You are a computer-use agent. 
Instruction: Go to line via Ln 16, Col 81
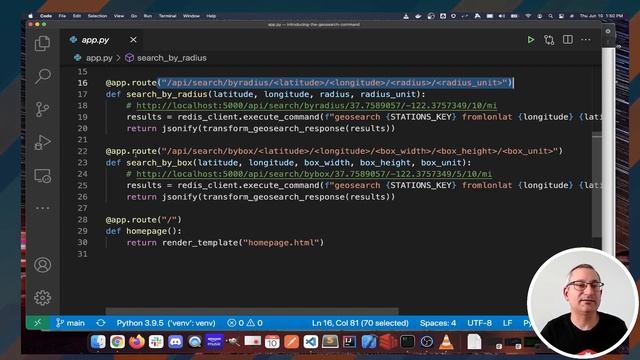(x=360, y=323)
